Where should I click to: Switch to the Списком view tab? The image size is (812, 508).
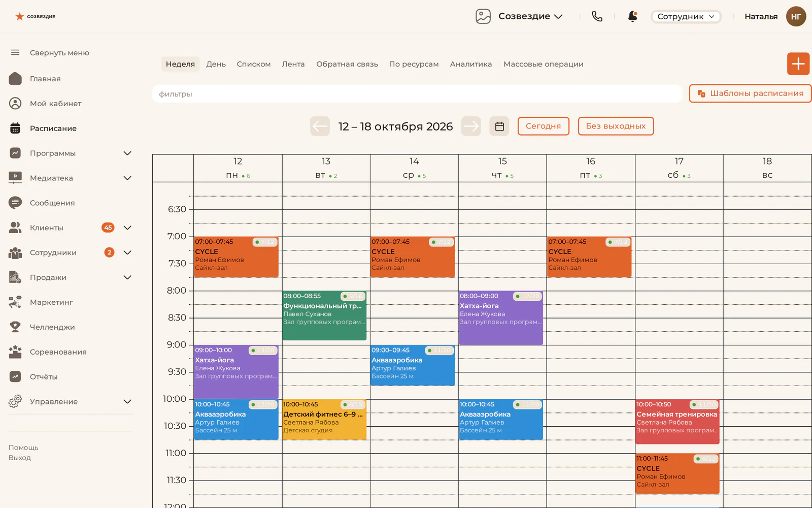pos(253,64)
